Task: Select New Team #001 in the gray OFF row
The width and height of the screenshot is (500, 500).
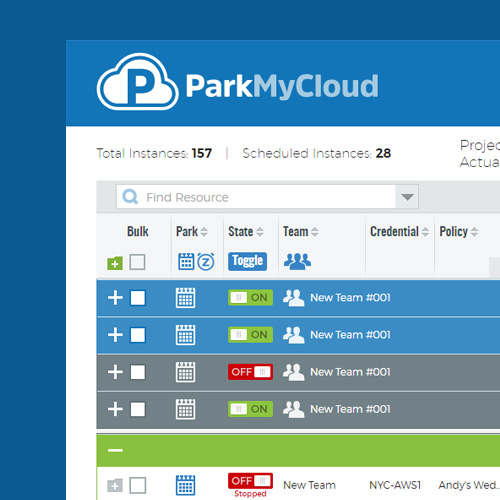Action: 350,372
